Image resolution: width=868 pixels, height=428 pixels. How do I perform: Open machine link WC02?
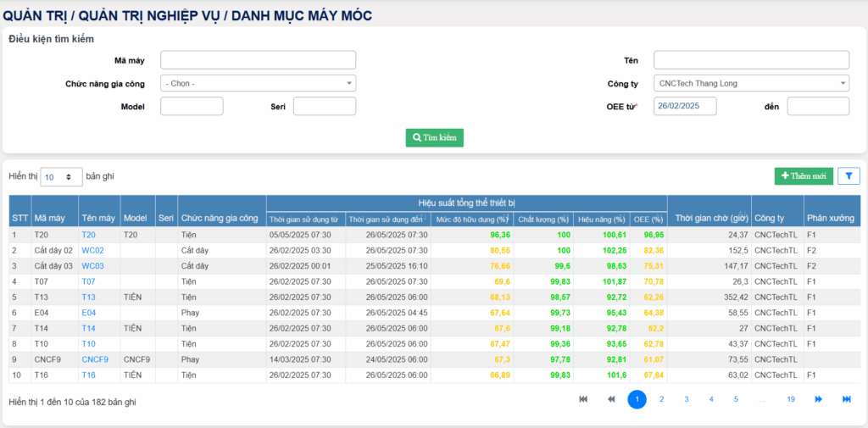(x=92, y=250)
